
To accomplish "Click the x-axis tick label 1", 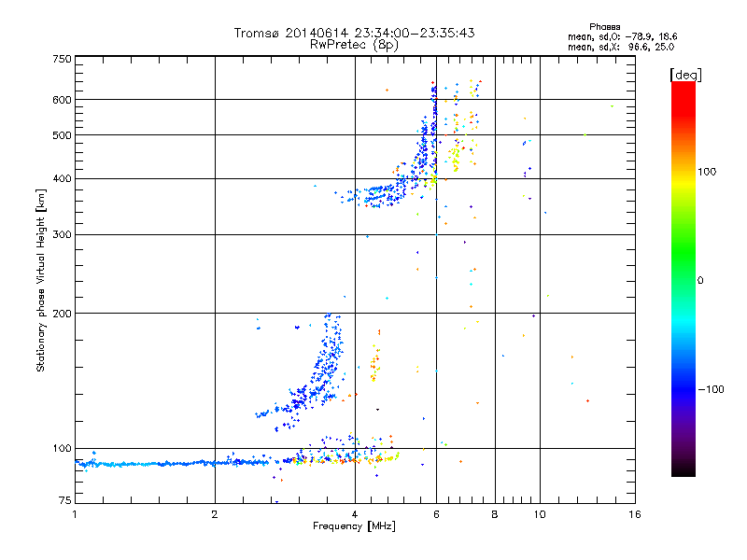I will [x=76, y=514].
